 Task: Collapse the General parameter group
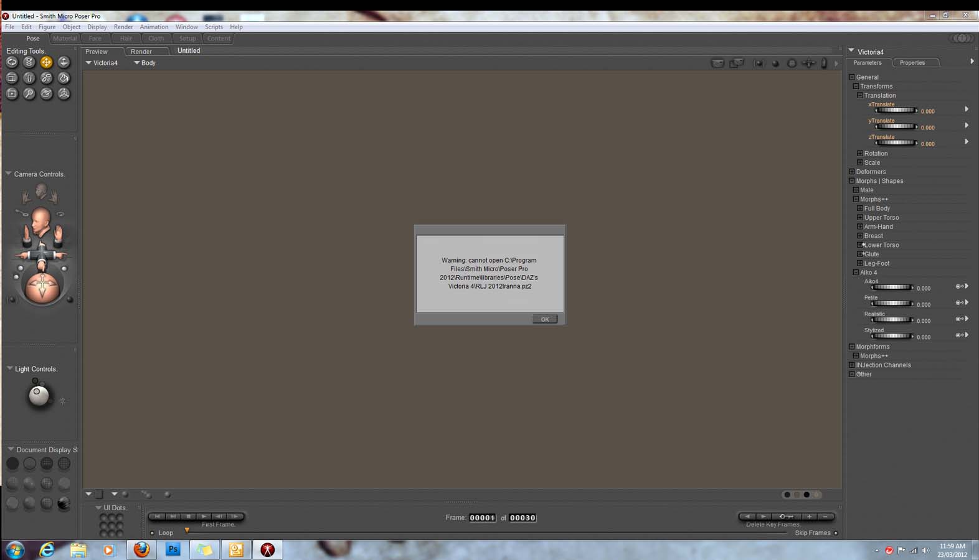pyautogui.click(x=852, y=77)
